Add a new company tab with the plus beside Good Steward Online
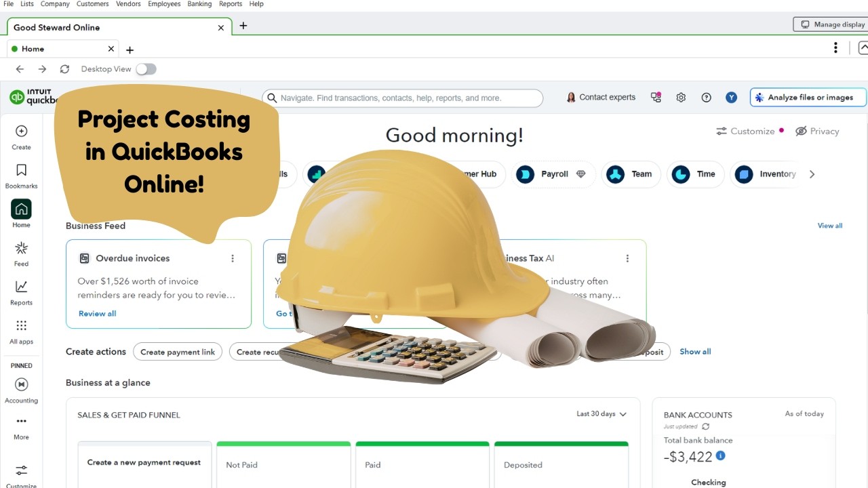This screenshot has height=488, width=868. pyautogui.click(x=243, y=26)
